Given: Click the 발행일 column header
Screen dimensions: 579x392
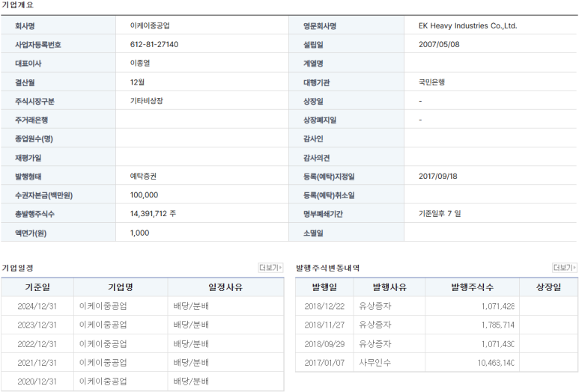Looking at the screenshot, I should click(324, 287).
